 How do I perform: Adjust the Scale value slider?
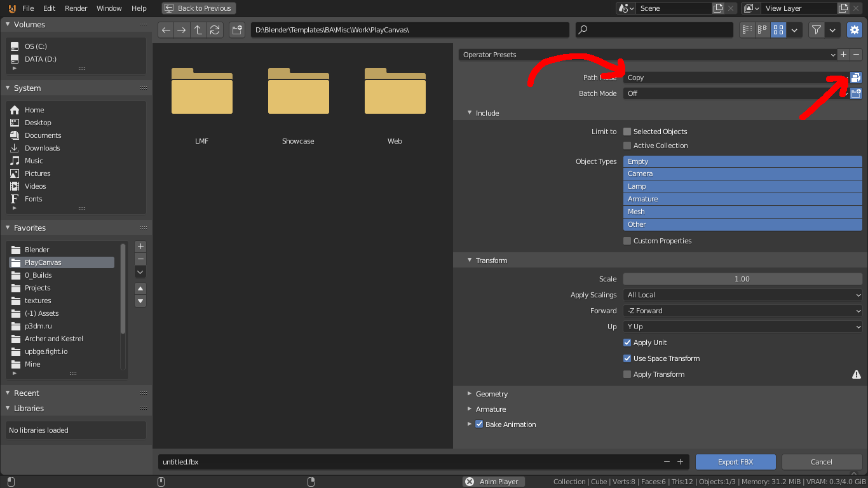(x=742, y=278)
